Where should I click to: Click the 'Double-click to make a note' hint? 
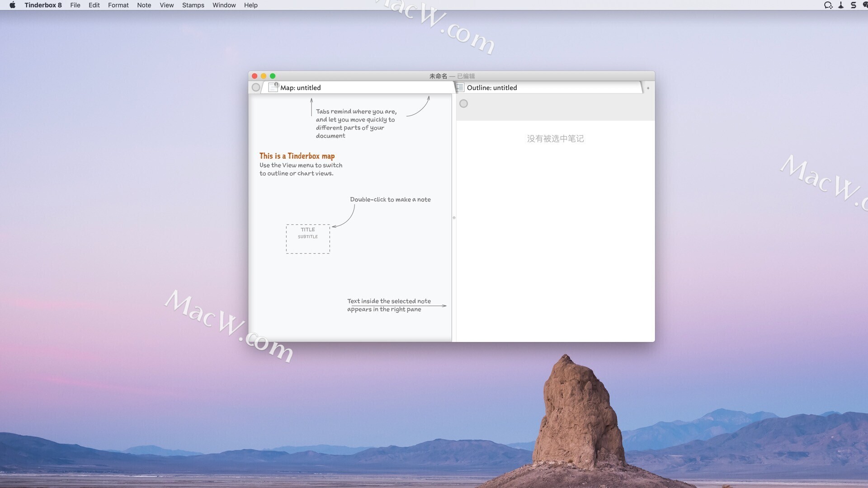point(390,199)
